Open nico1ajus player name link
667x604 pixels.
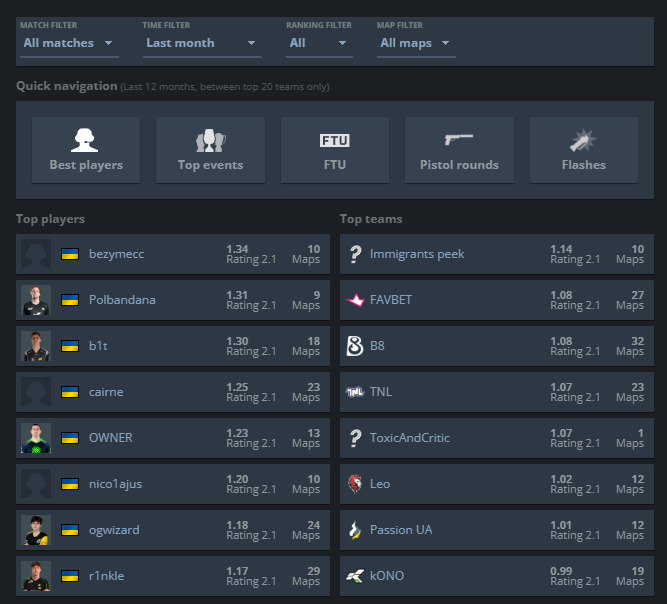pos(115,484)
